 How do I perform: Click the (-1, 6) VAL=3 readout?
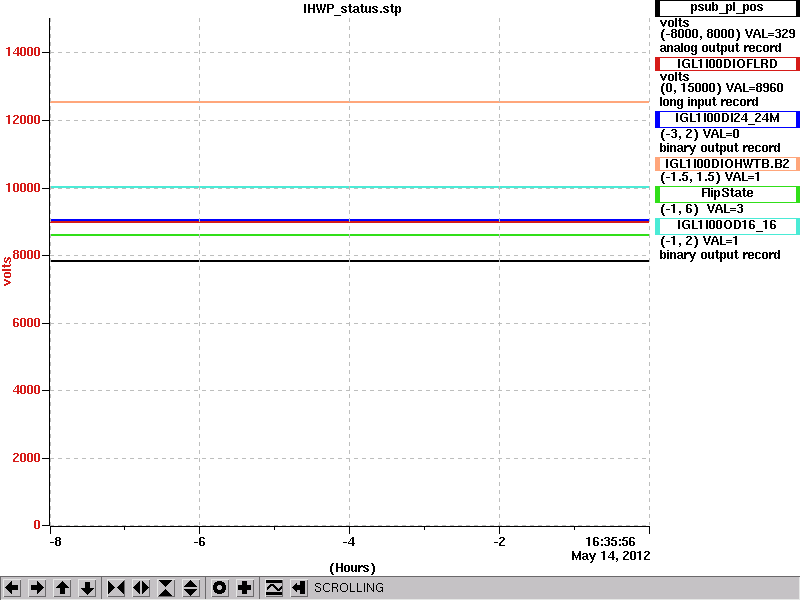pos(702,209)
